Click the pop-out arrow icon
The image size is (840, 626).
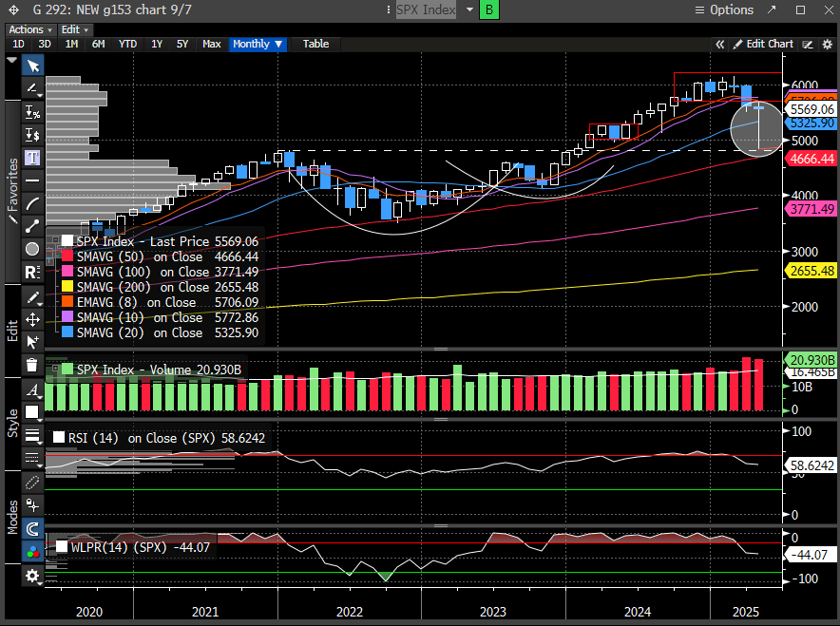(772, 9)
